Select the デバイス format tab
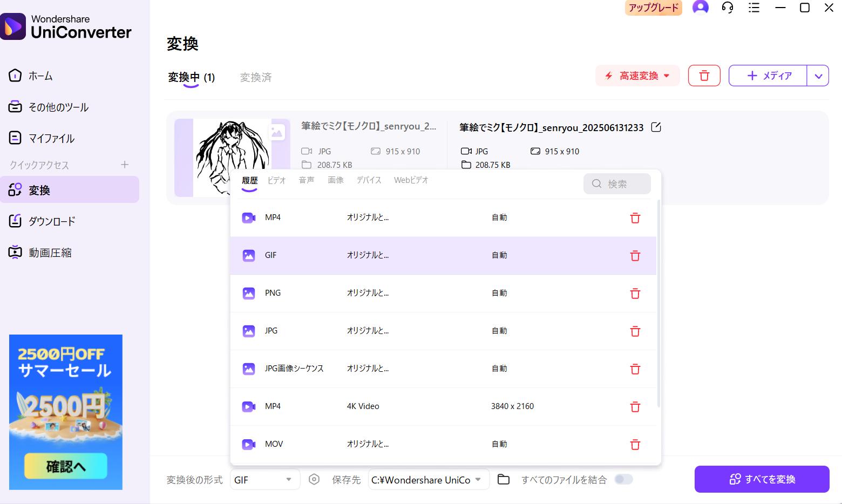 369,180
